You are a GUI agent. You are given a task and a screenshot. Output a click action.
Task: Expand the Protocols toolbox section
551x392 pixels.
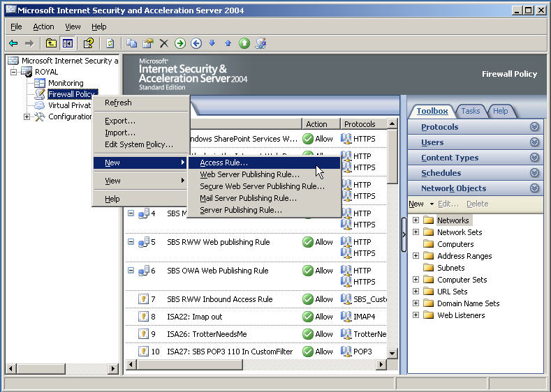point(534,127)
